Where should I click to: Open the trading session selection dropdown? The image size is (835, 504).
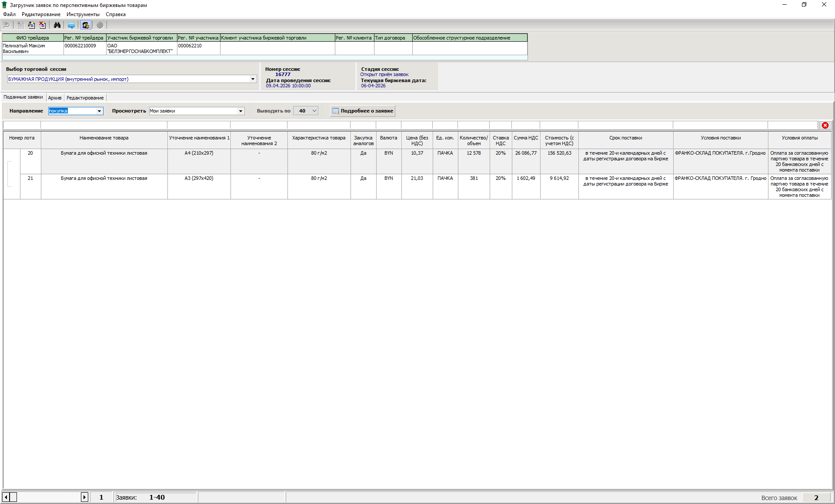(253, 79)
